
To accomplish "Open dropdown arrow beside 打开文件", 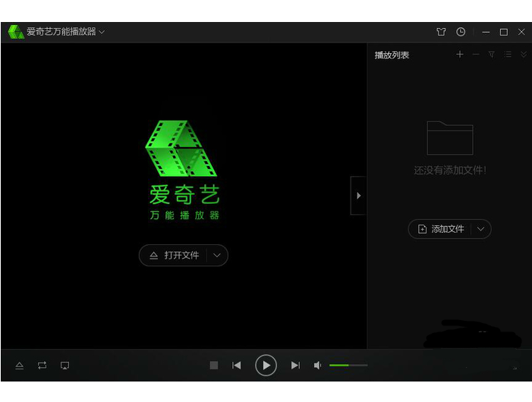I will click(217, 256).
